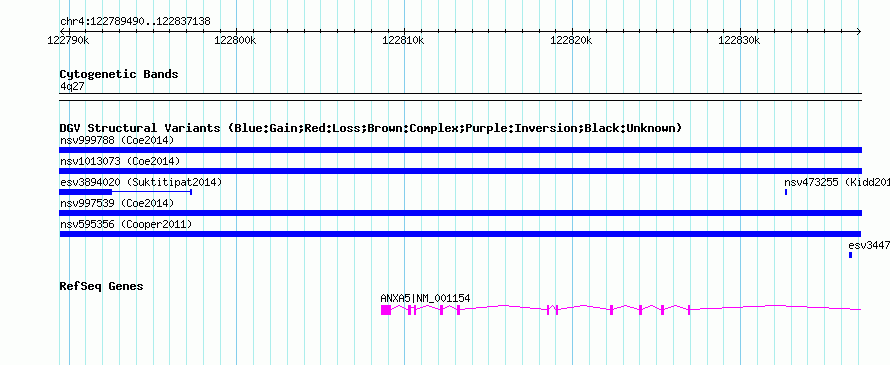Select the blue gain bar for nsv997539

click(460, 213)
